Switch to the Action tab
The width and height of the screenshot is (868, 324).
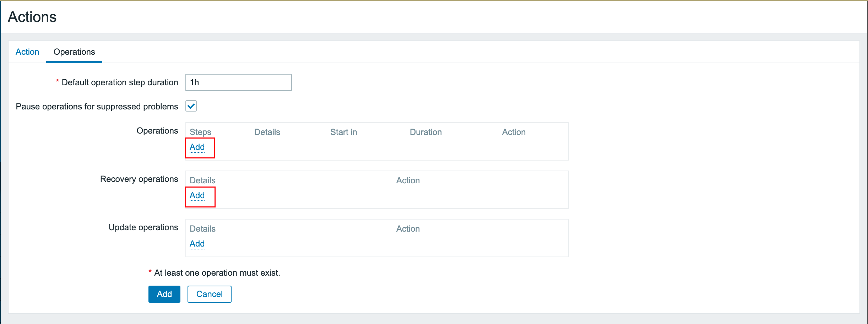27,52
